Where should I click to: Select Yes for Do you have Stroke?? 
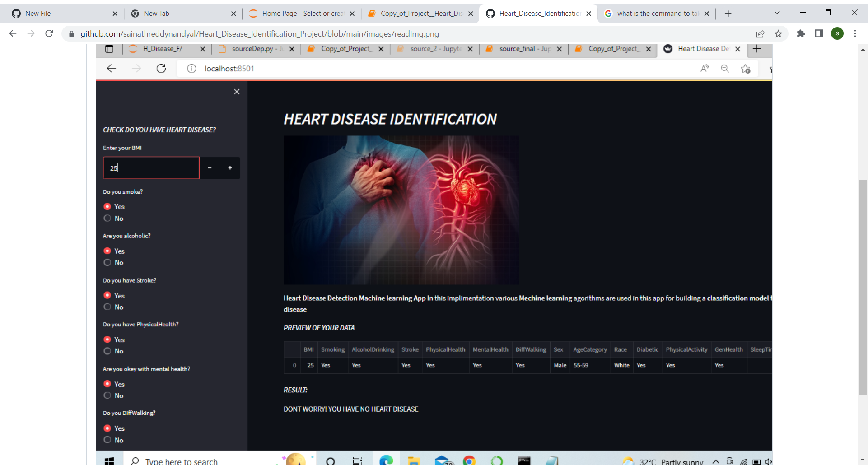(107, 295)
